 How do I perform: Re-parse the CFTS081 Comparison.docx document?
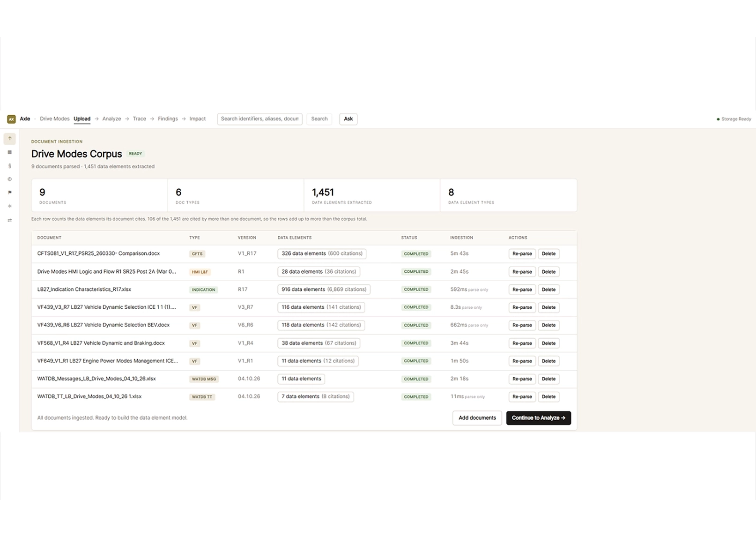tap(522, 254)
